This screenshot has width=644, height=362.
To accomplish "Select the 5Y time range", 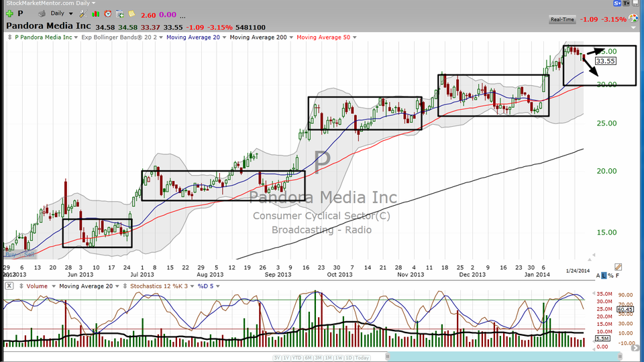I will 277,358.
